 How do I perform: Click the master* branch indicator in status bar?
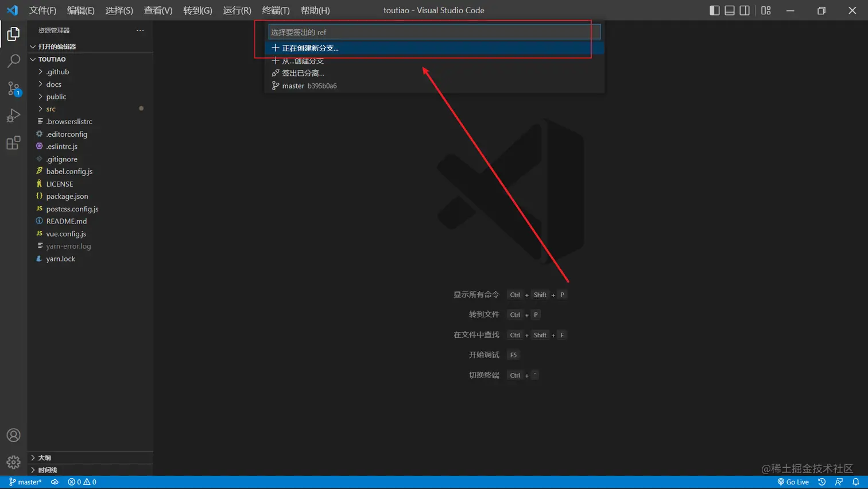[25, 482]
